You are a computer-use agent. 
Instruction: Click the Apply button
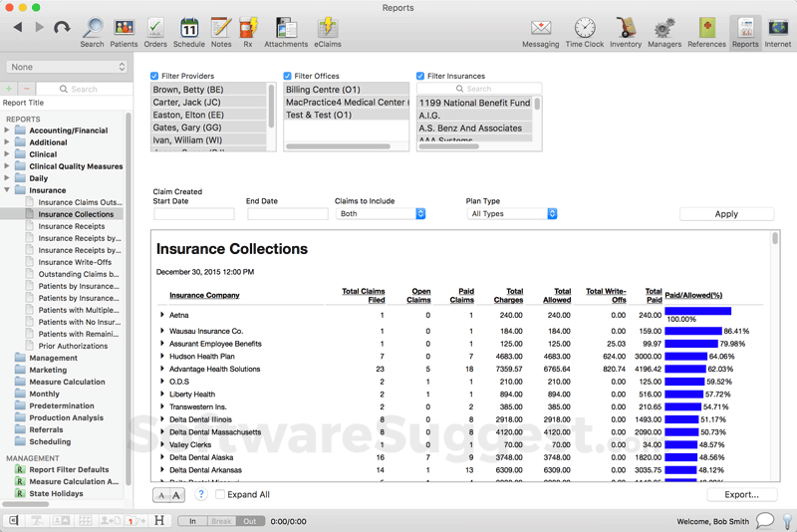tap(726, 214)
